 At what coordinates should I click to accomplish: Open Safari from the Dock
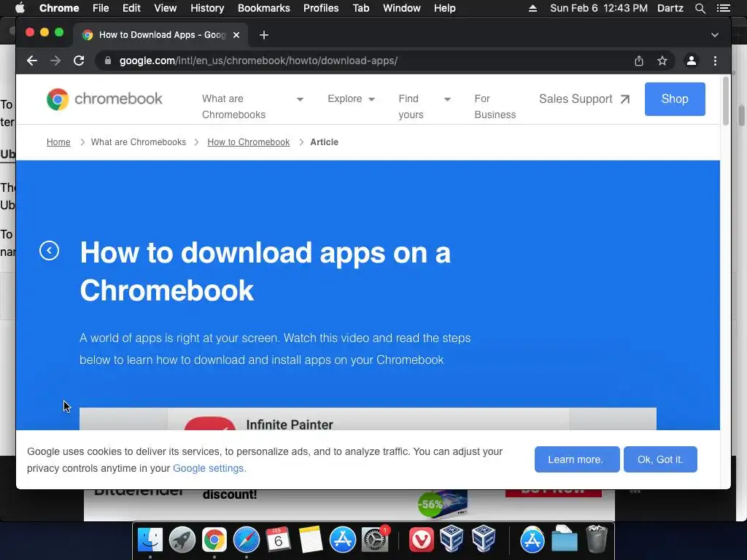[x=247, y=540]
